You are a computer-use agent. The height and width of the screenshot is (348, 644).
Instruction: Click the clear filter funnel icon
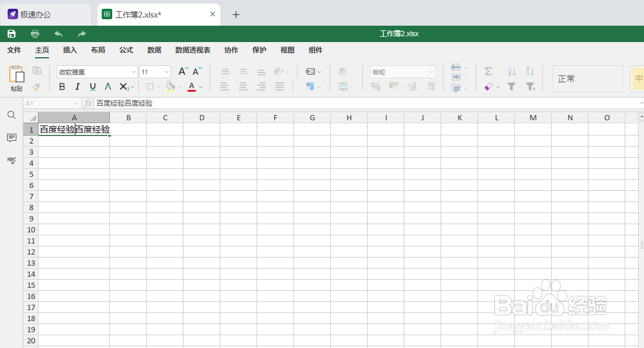(531, 86)
